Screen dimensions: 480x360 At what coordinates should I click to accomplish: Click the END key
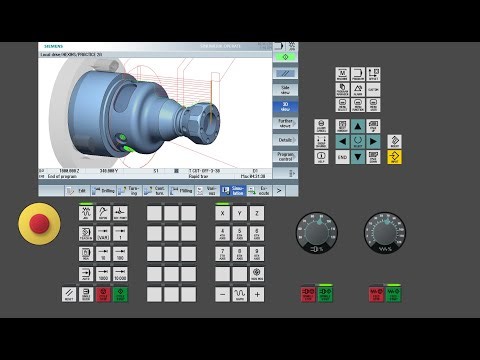(342, 157)
